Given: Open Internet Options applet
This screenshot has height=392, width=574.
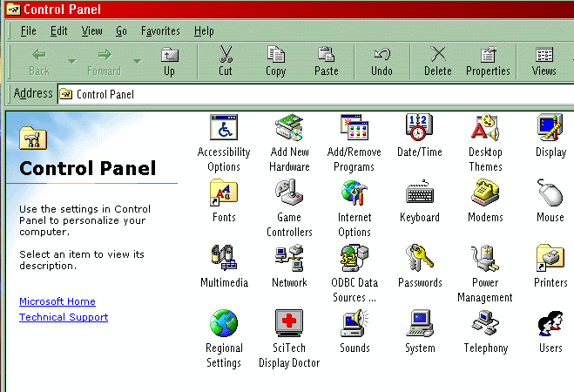Looking at the screenshot, I should click(355, 194).
